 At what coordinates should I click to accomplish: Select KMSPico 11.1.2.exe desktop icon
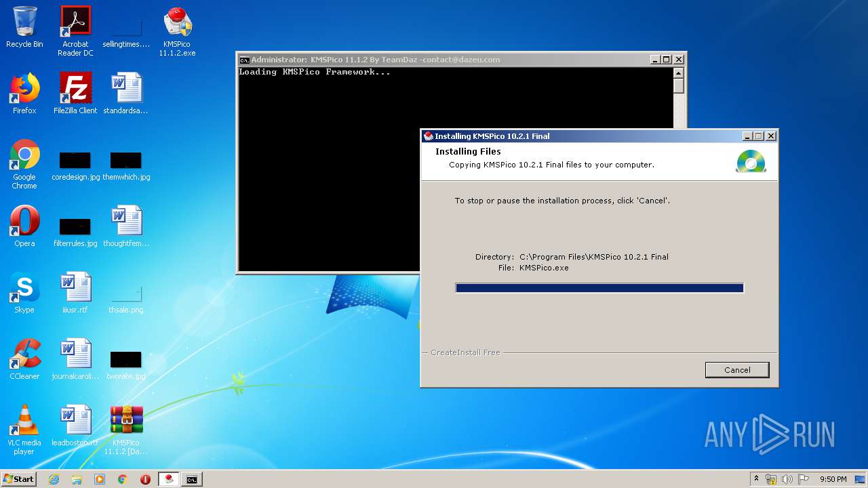(177, 30)
